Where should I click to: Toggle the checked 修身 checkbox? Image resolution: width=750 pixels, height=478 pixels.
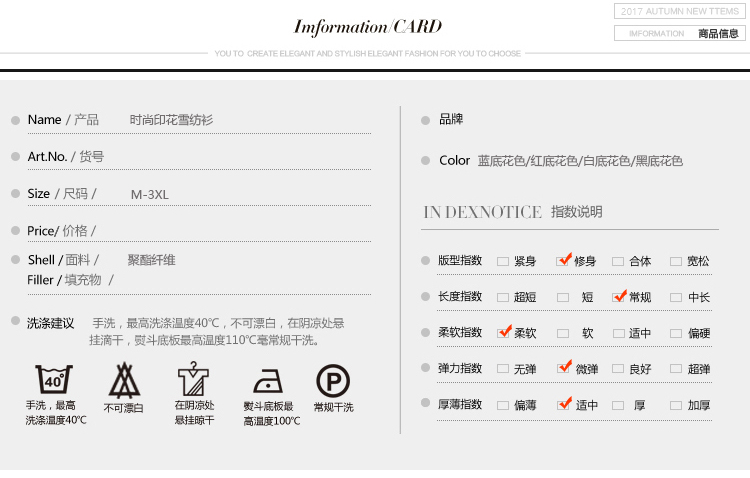click(563, 260)
